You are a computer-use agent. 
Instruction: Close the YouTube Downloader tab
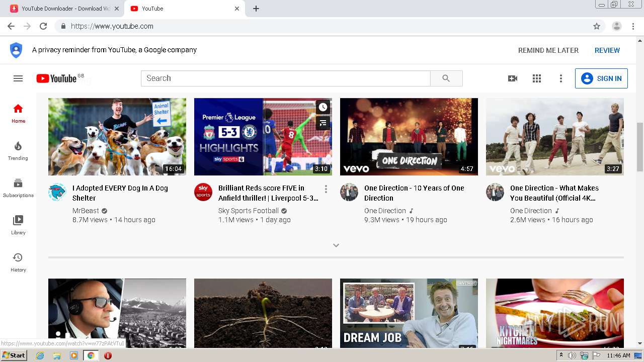pyautogui.click(x=117, y=9)
